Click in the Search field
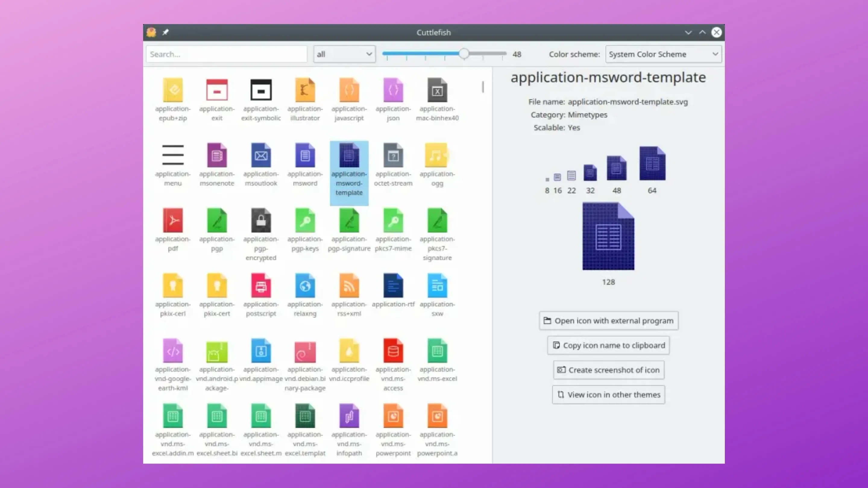This screenshot has width=868, height=488. [x=226, y=54]
